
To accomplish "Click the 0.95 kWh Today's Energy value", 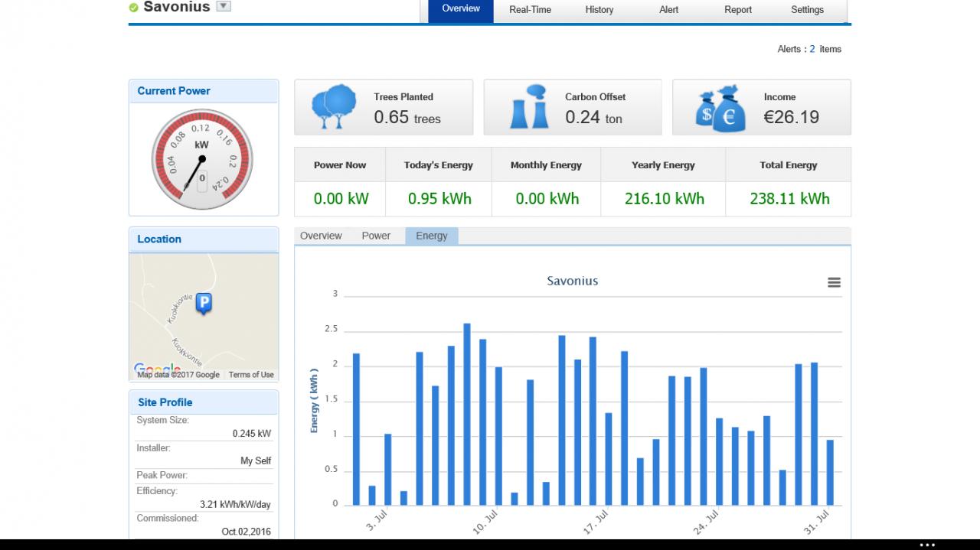I will [x=439, y=199].
